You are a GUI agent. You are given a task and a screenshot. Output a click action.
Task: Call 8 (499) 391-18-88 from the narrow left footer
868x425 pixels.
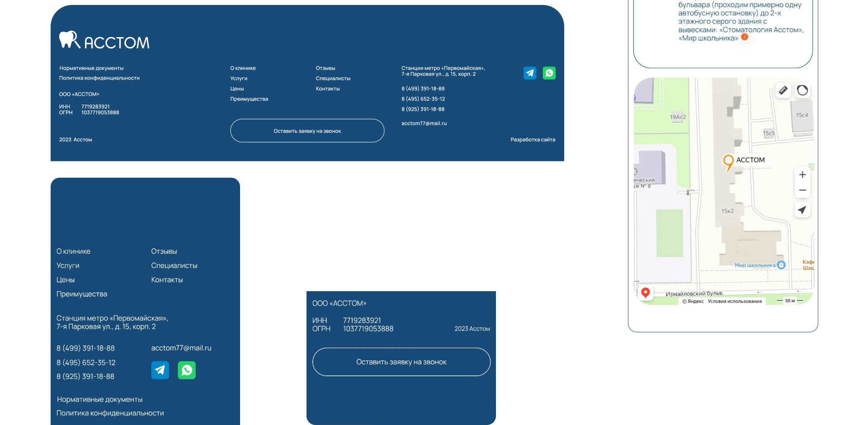click(x=85, y=348)
